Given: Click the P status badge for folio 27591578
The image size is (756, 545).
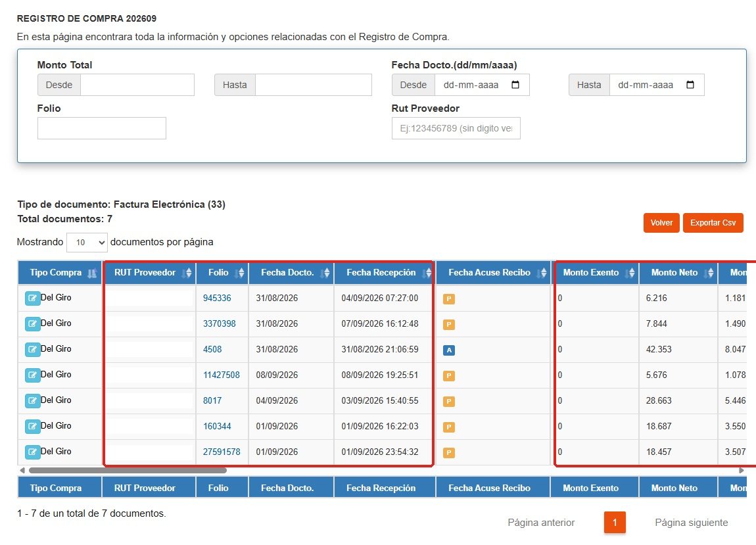Looking at the screenshot, I should coord(449,452).
